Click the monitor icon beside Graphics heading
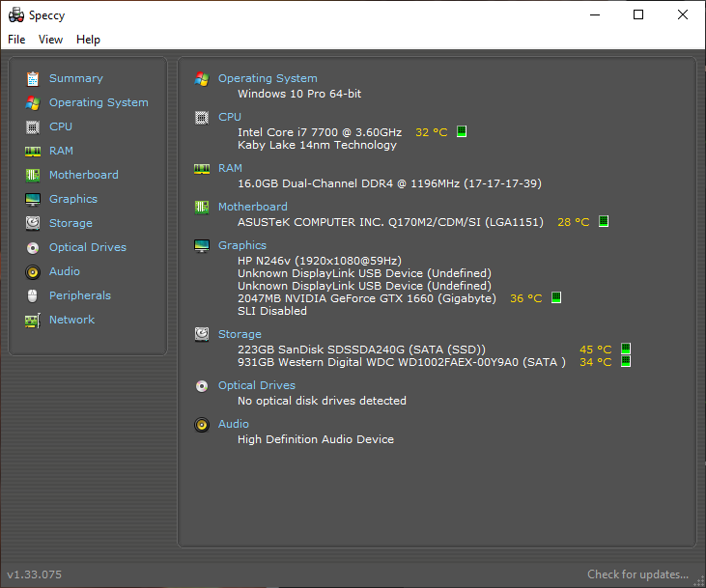 (x=202, y=246)
